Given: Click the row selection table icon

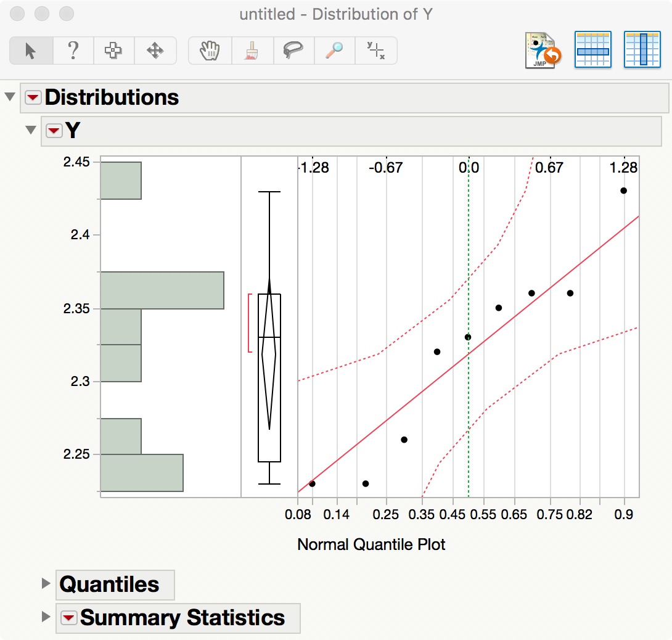Looking at the screenshot, I should [592, 48].
